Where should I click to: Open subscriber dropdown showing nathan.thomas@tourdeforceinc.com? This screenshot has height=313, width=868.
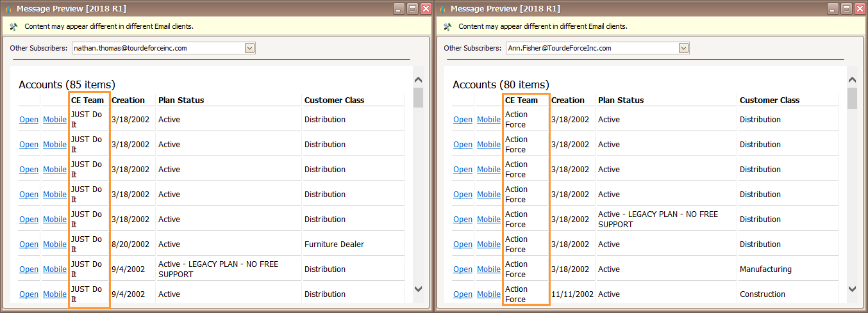point(250,48)
